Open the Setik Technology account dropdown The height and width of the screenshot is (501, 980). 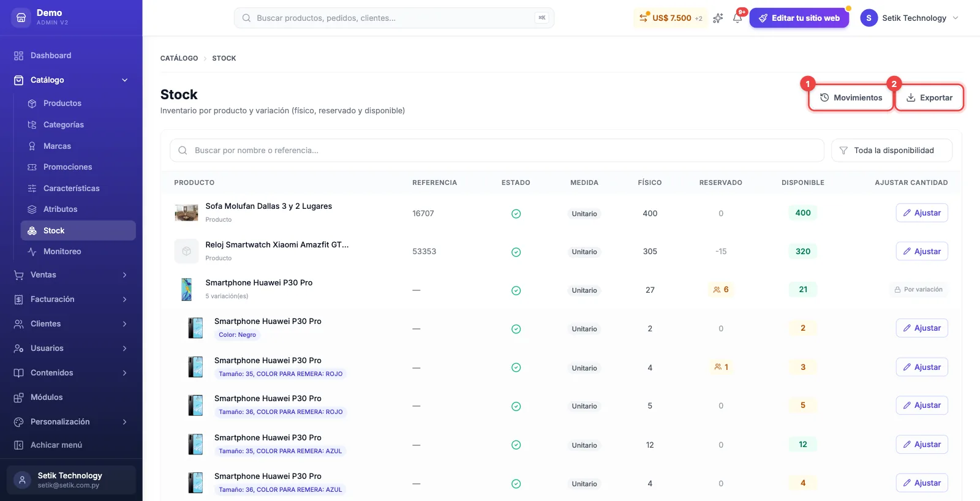point(910,18)
